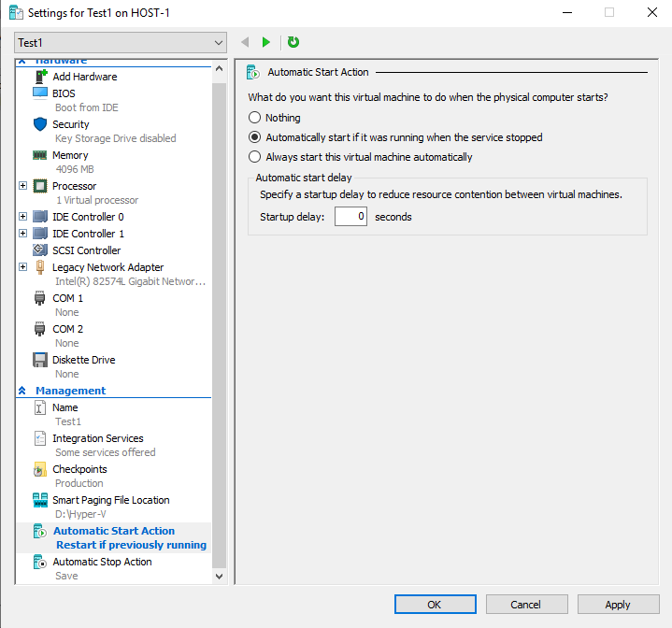The width and height of the screenshot is (672, 628).
Task: Select the Smart Paging File Location icon
Action: click(x=40, y=500)
